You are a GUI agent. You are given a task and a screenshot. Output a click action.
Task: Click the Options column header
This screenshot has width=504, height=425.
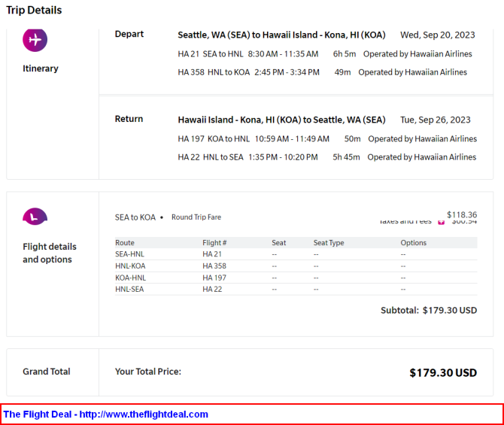[414, 243]
